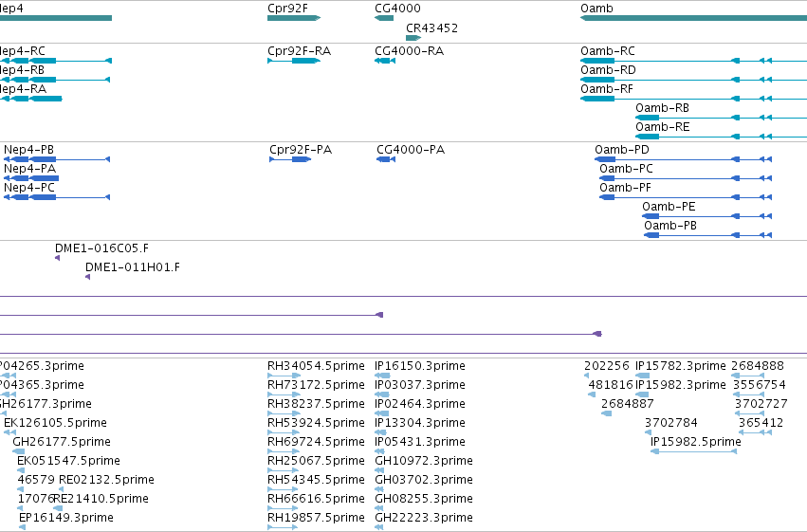Click EST GH26177.5prime
The width and height of the screenshot is (807, 532).
click(x=62, y=442)
